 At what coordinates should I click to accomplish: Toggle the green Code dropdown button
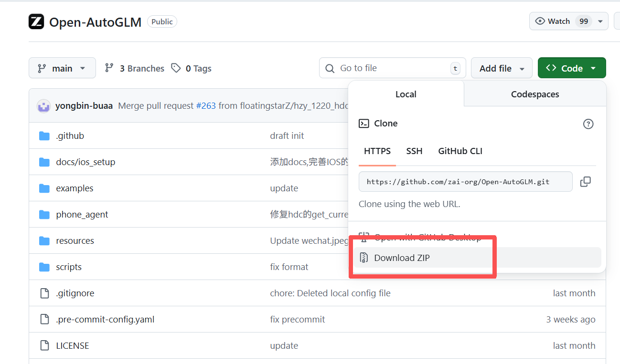572,68
